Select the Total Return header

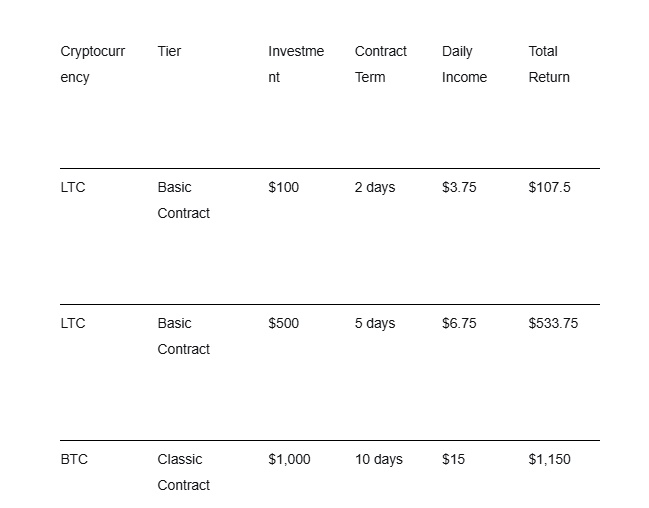[549, 64]
